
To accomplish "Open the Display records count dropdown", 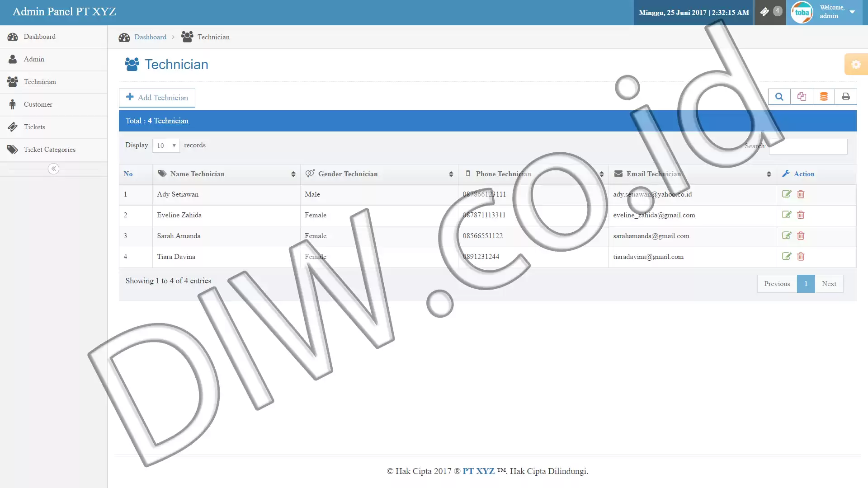I will point(166,145).
